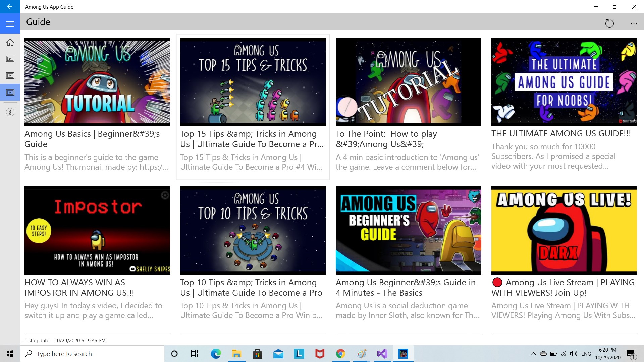644x362 pixels.
Task: Open Among Us Beginner's Guide thumbnail
Action: tap(408, 230)
